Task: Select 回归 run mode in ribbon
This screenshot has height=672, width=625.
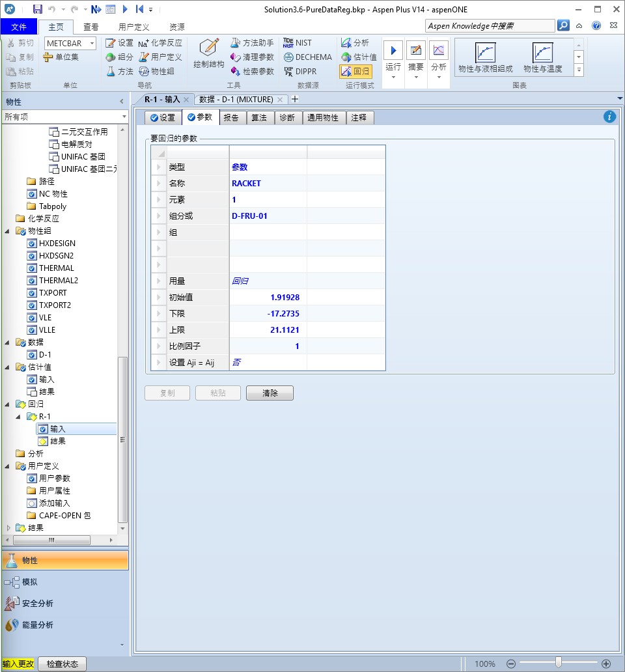Action: (355, 72)
